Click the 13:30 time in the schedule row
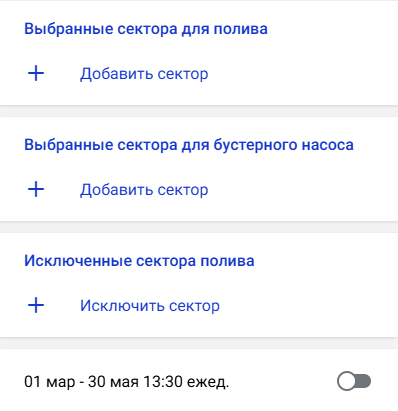 163,381
